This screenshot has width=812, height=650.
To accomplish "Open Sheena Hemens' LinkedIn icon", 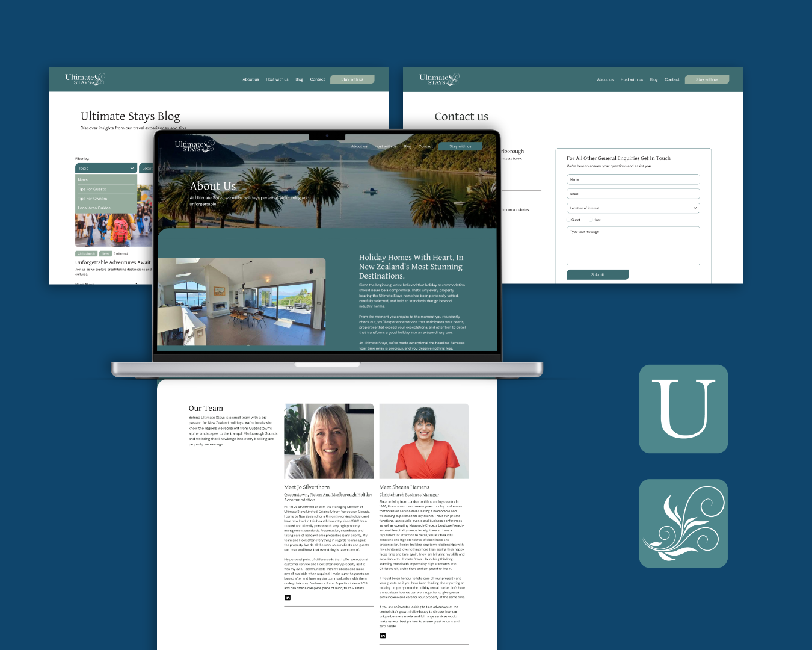I will tap(383, 636).
